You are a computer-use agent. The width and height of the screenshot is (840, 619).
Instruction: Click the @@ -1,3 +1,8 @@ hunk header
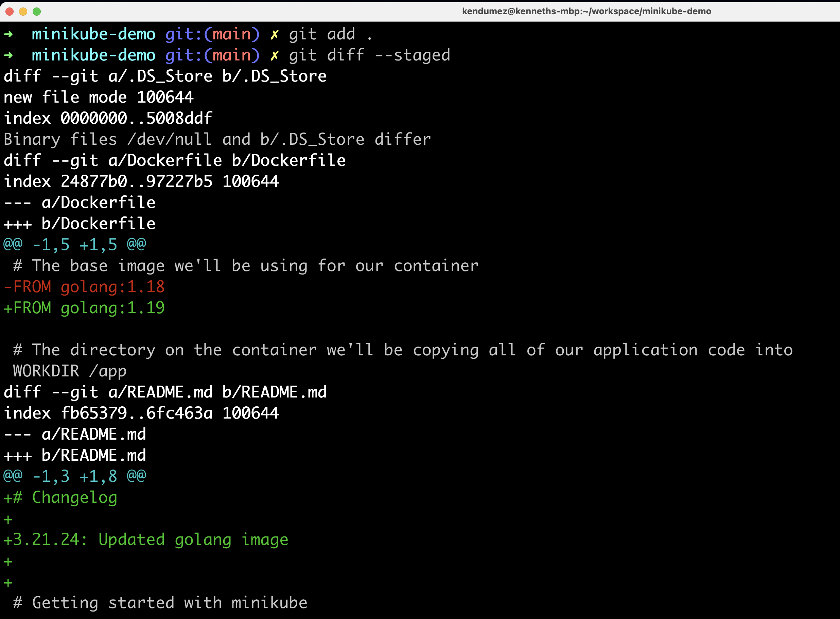(74, 476)
